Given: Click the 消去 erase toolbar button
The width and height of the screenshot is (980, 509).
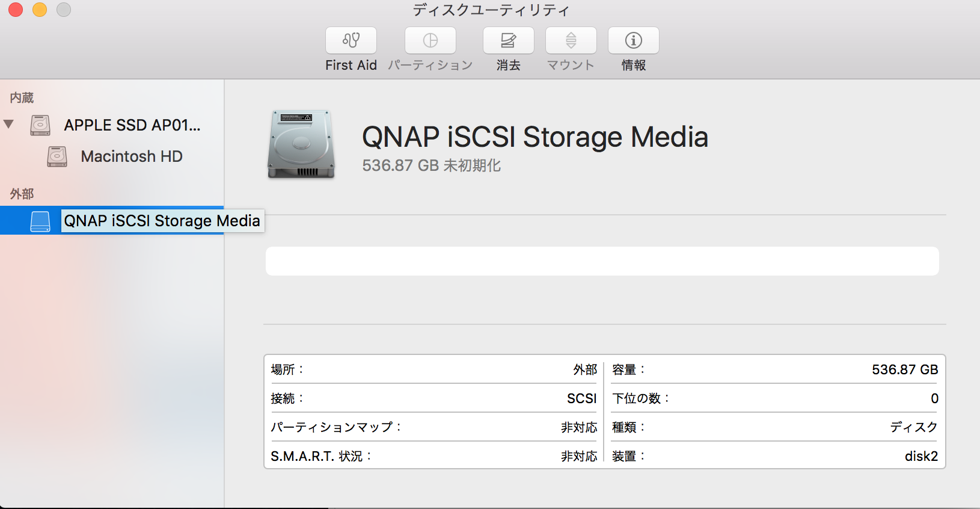Looking at the screenshot, I should click(509, 40).
